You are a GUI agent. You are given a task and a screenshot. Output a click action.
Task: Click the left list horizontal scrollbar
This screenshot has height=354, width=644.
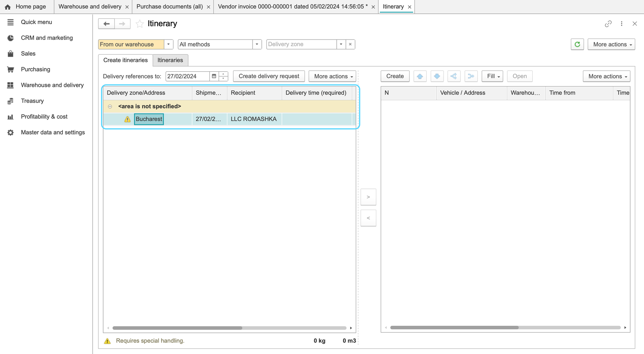pos(177,328)
